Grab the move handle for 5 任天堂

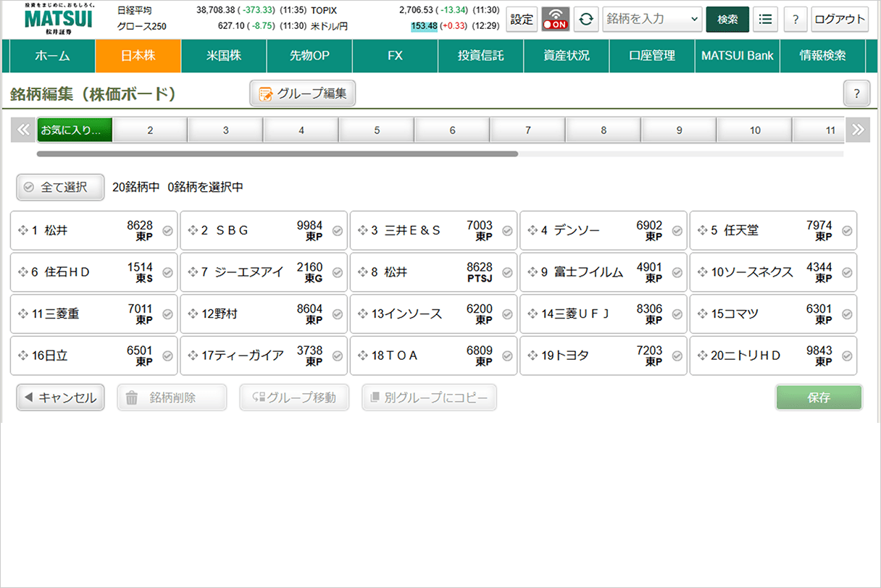(702, 231)
